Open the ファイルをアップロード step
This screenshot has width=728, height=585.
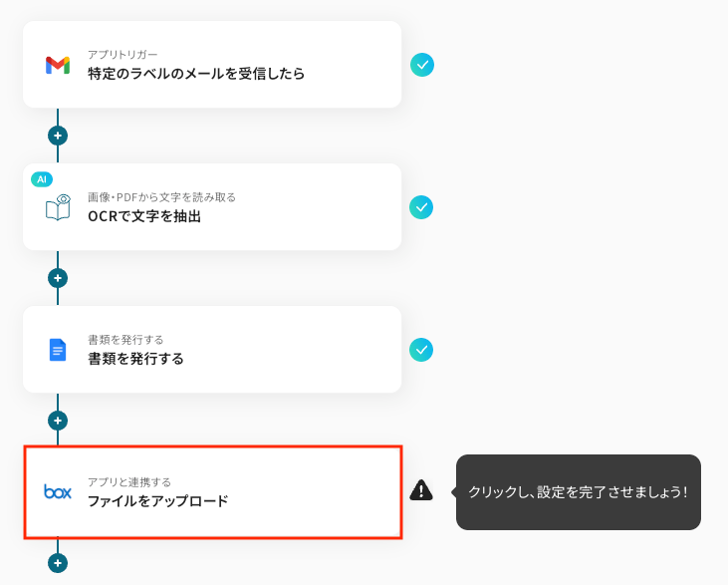tap(157, 500)
